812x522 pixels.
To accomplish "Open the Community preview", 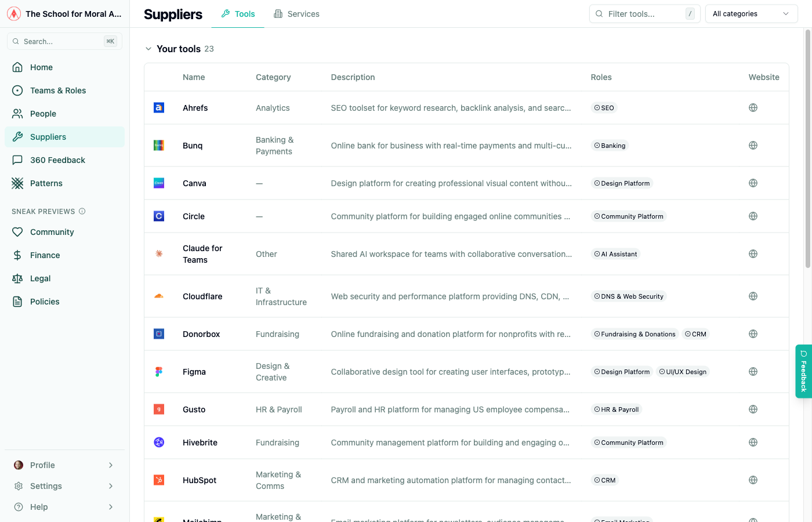I will click(64, 232).
